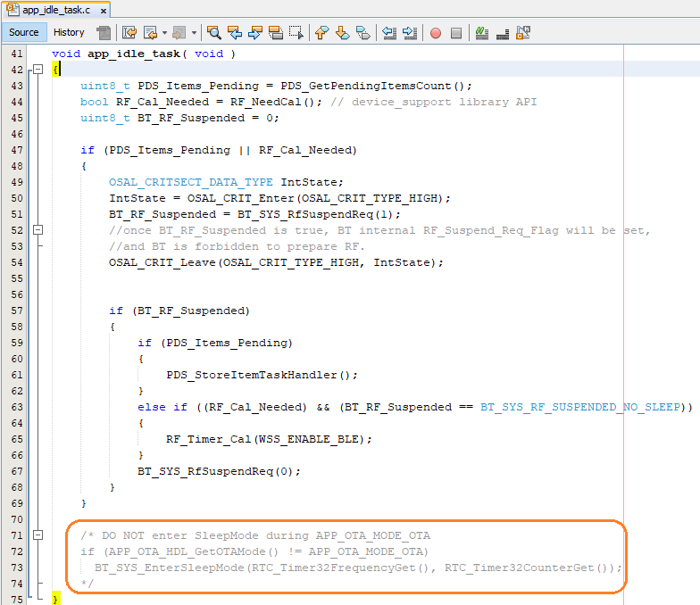
Task: Click line number 56 in the gutter
Action: click(x=16, y=294)
